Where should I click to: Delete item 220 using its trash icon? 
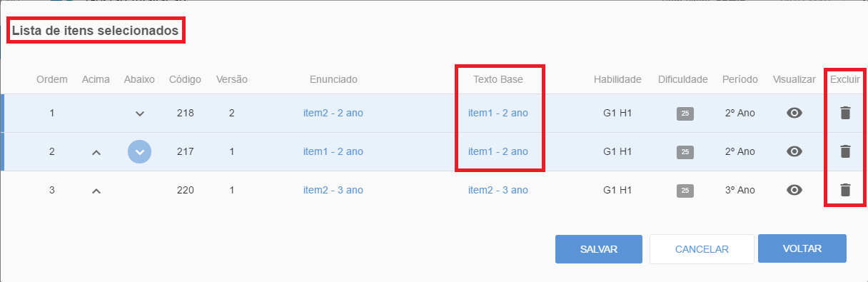[845, 190]
